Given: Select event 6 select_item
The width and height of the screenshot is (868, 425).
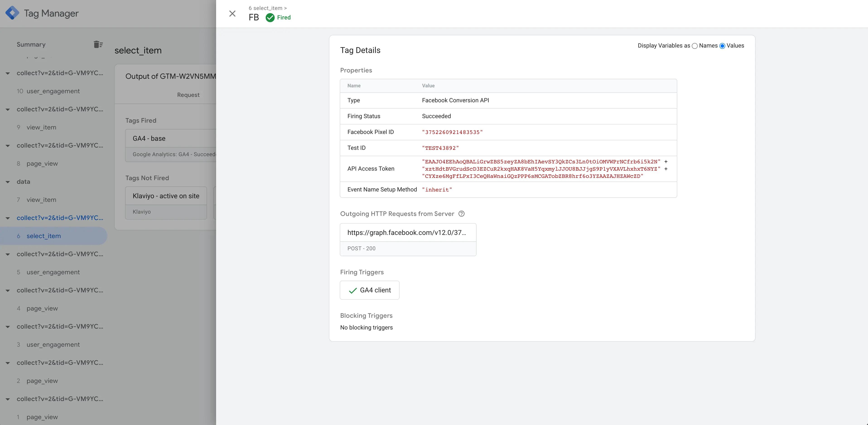Looking at the screenshot, I should click(54, 236).
